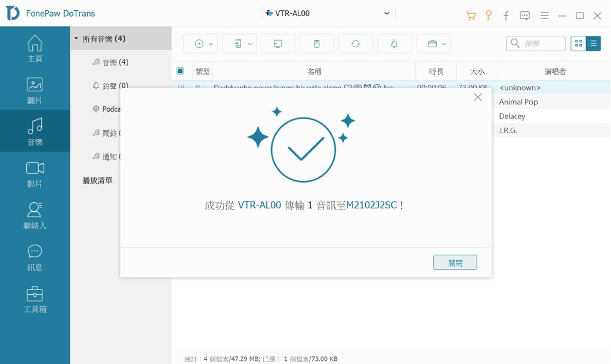Click the Delacey artist cell

[x=512, y=116]
